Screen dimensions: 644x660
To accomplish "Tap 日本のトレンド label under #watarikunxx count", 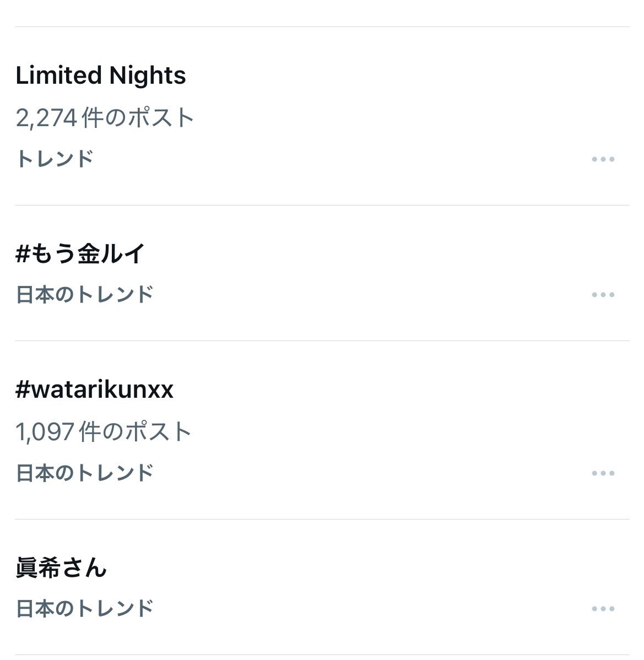I will click(x=85, y=473).
